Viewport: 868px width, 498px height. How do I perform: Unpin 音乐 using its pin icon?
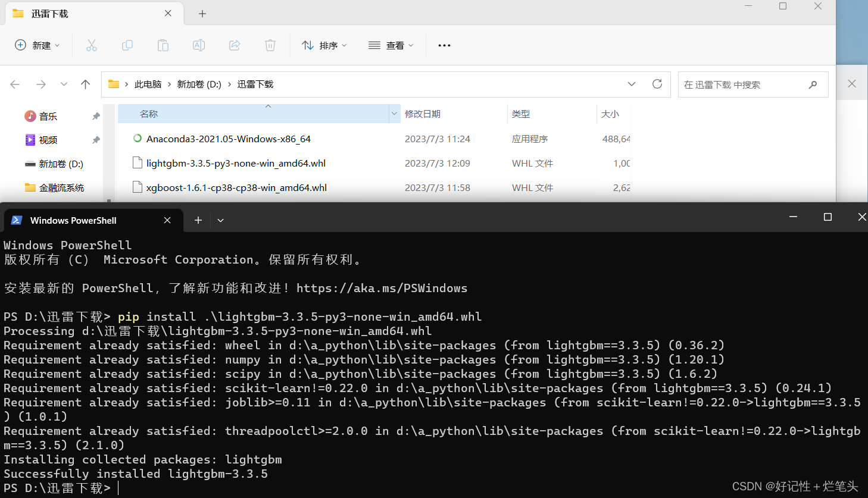click(96, 116)
